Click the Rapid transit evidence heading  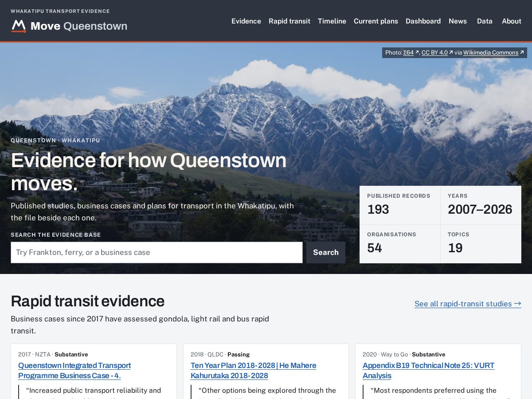87,301
